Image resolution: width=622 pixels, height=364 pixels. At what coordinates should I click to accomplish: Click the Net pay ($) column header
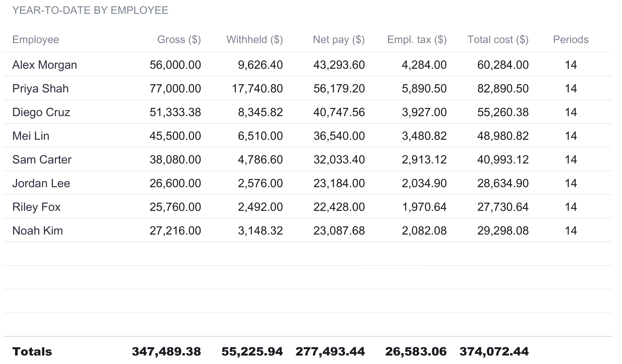coord(339,40)
